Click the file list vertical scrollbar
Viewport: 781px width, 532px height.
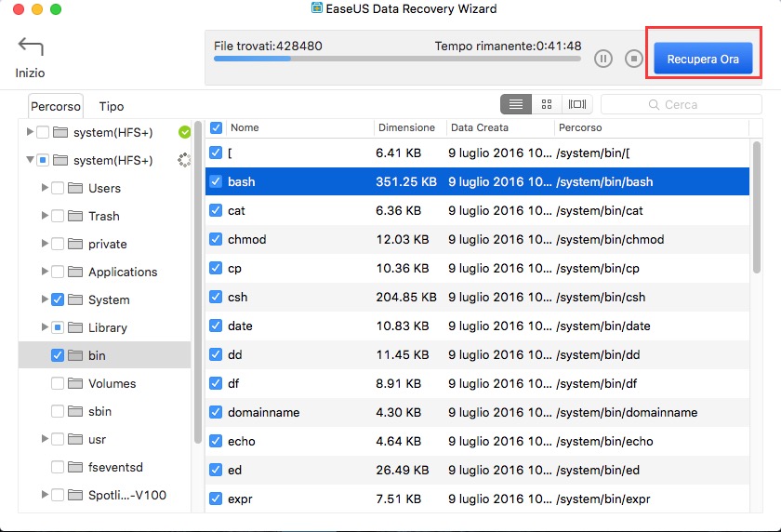coord(757,207)
